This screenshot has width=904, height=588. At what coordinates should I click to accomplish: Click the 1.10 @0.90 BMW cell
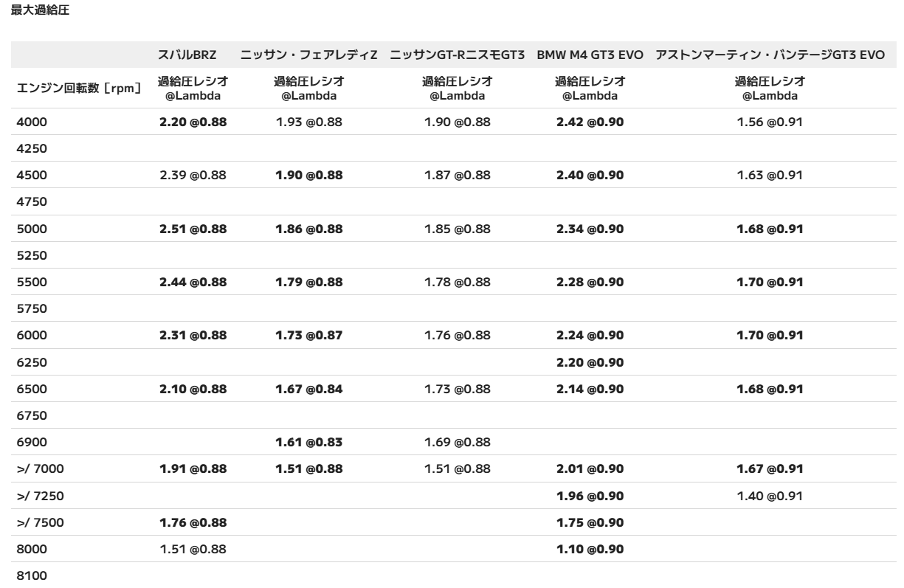(590, 548)
